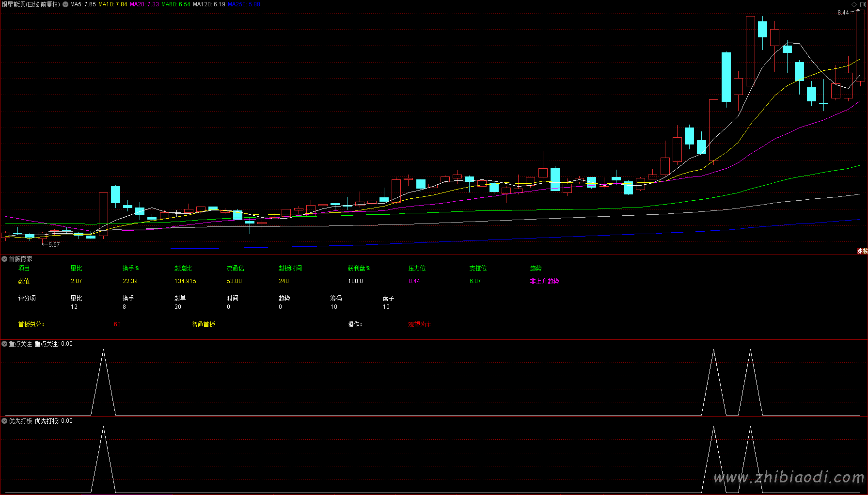This screenshot has width=868, height=495.
Task: Click the green MA60 label
Action: click(x=175, y=4)
